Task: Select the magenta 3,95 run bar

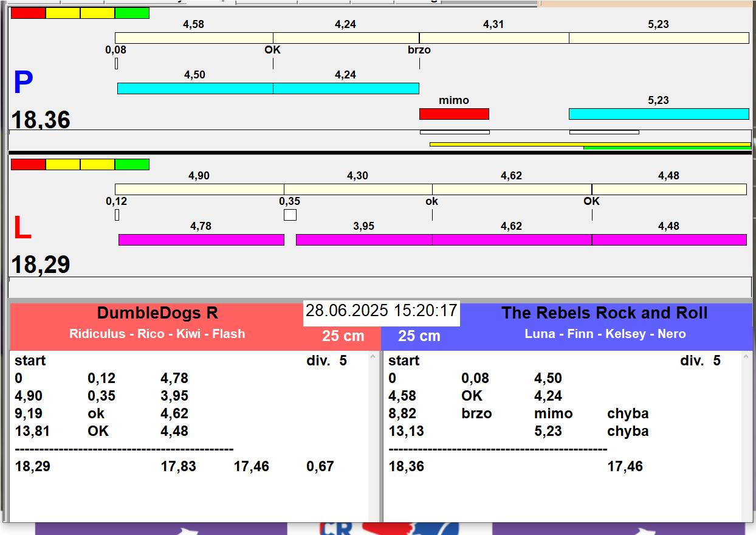Action: [x=364, y=240]
